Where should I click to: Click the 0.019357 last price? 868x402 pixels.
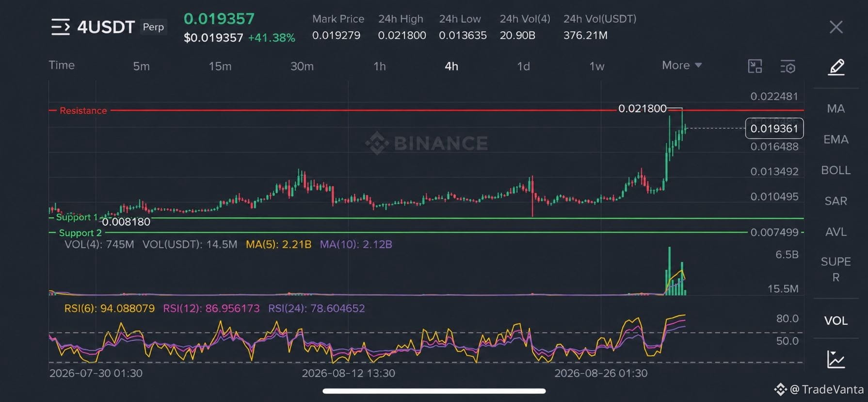[x=219, y=19]
